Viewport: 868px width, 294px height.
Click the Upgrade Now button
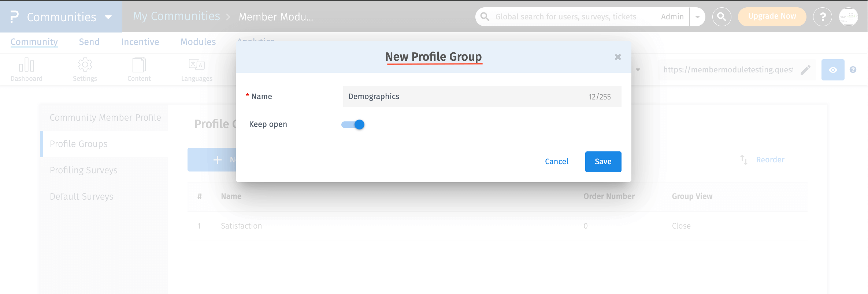[x=772, y=16]
